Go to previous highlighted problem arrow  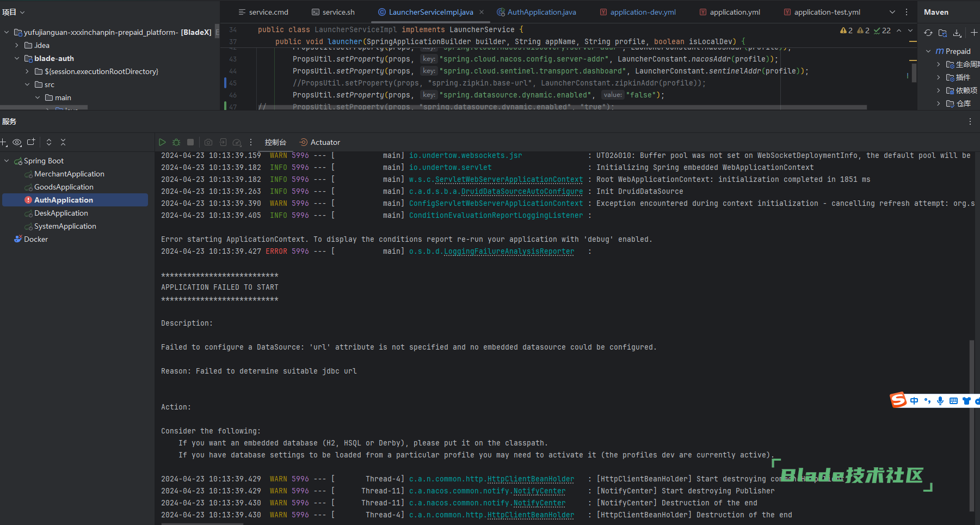pos(899,30)
